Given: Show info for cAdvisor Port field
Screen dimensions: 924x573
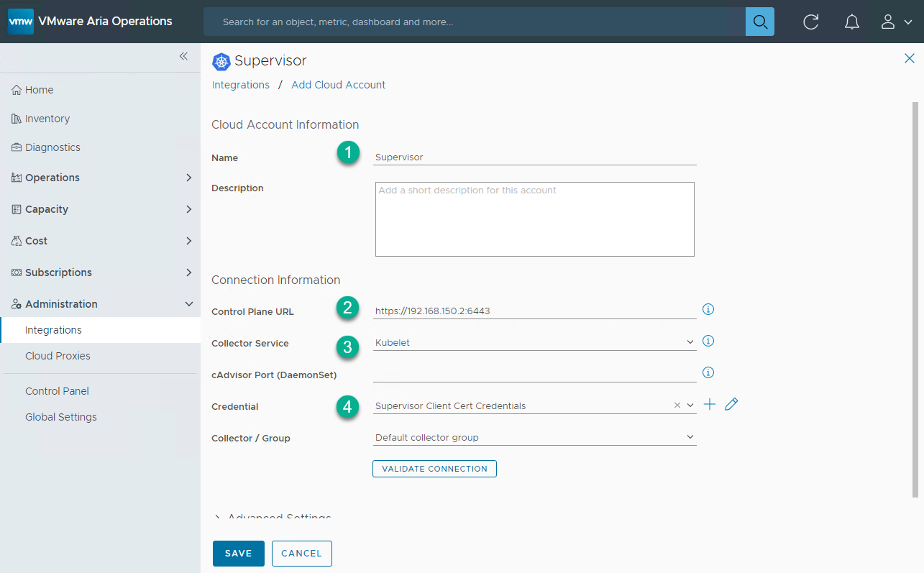Looking at the screenshot, I should 708,373.
